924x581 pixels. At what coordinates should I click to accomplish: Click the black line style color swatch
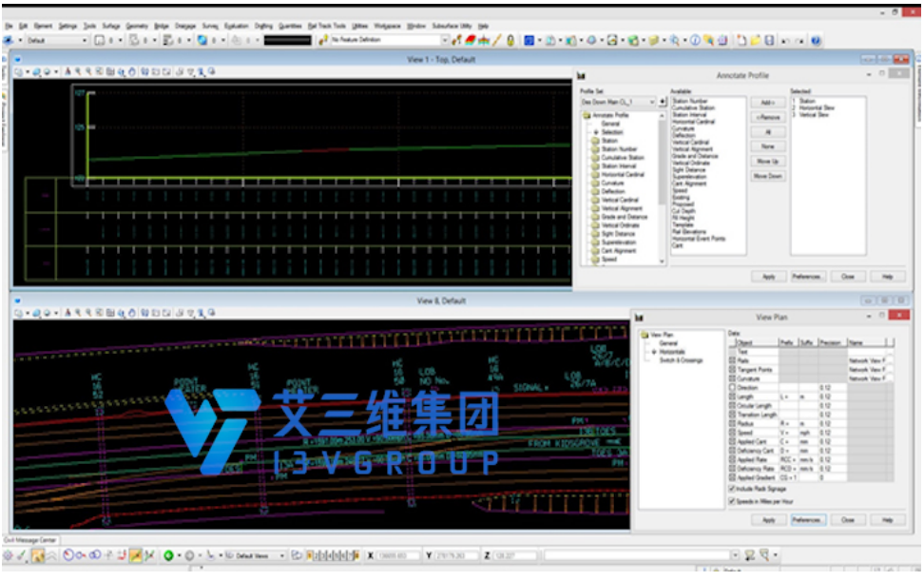click(288, 40)
